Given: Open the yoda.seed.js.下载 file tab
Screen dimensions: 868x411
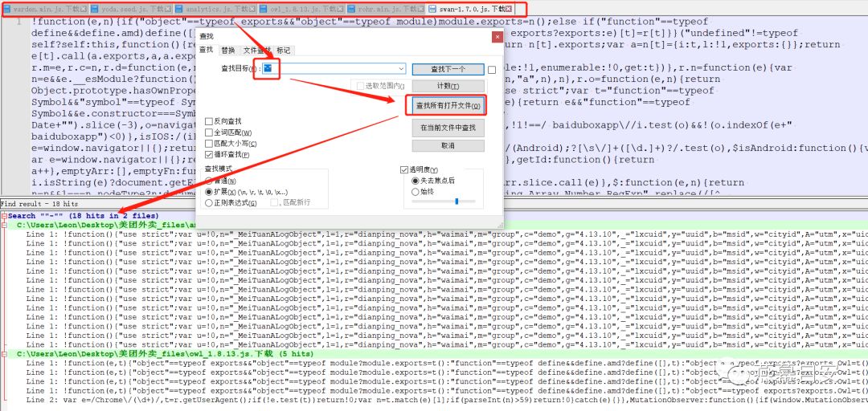Looking at the screenshot, I should (x=133, y=10).
